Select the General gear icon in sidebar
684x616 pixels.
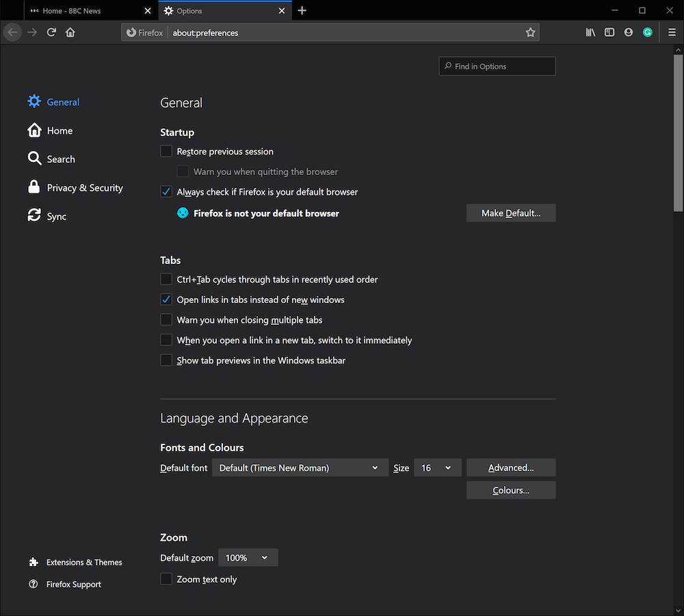coord(34,101)
